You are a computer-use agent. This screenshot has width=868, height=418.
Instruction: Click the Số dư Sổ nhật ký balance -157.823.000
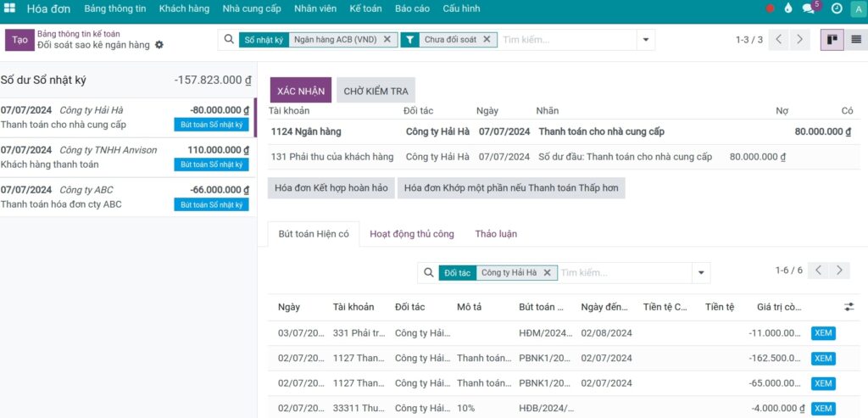tap(213, 80)
